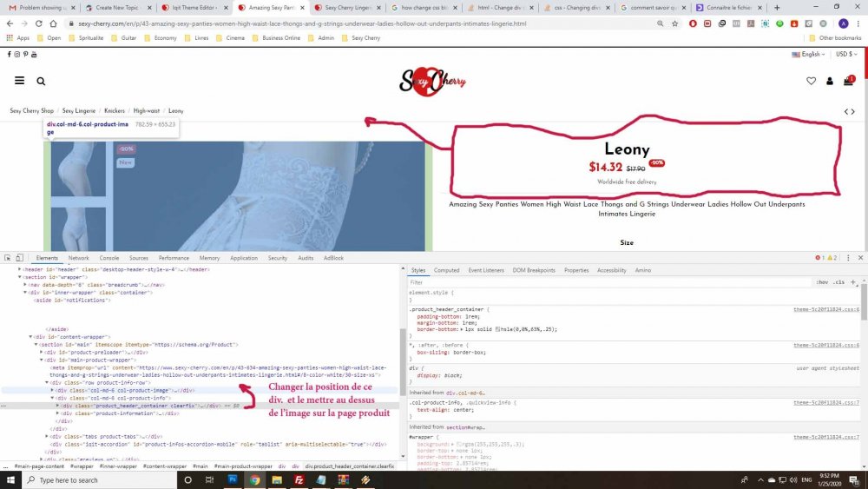Activate DevTools inspect element picker
This screenshot has width=868, height=489.
click(x=8, y=258)
